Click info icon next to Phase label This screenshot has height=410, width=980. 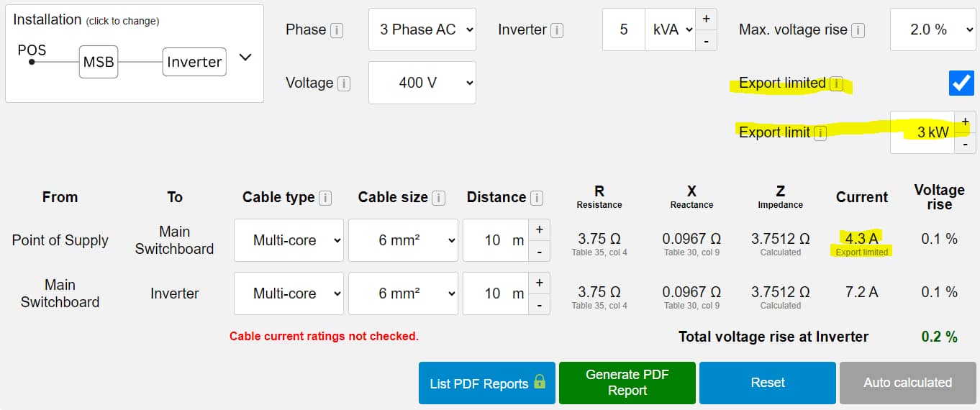(336, 30)
